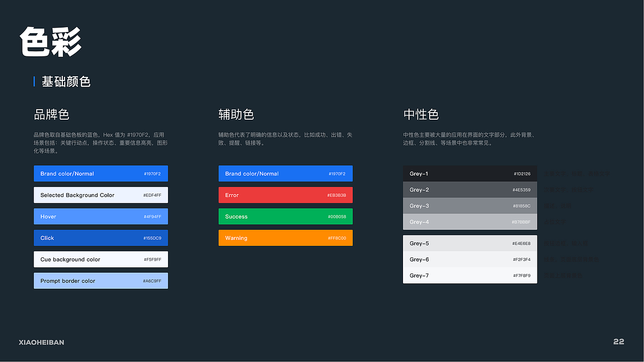The width and height of the screenshot is (644, 362).
Task: Select the Brand color/Normal swatch under 辅助色
Action: (x=285, y=173)
